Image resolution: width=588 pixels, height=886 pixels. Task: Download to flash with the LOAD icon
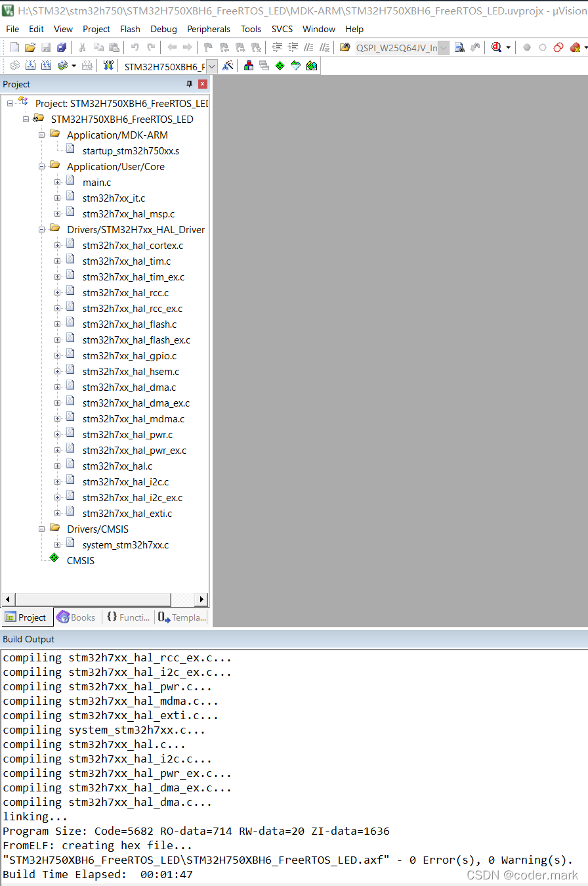tap(108, 66)
